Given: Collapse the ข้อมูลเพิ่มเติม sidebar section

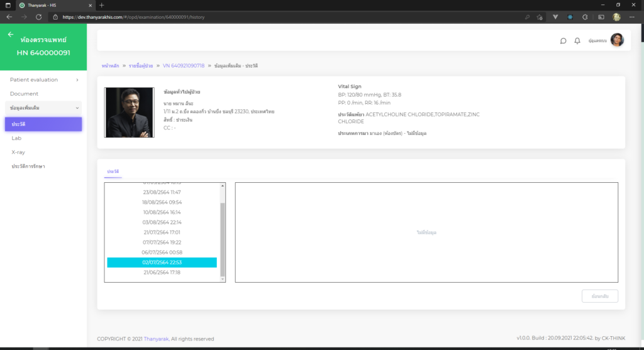Looking at the screenshot, I should (43, 108).
